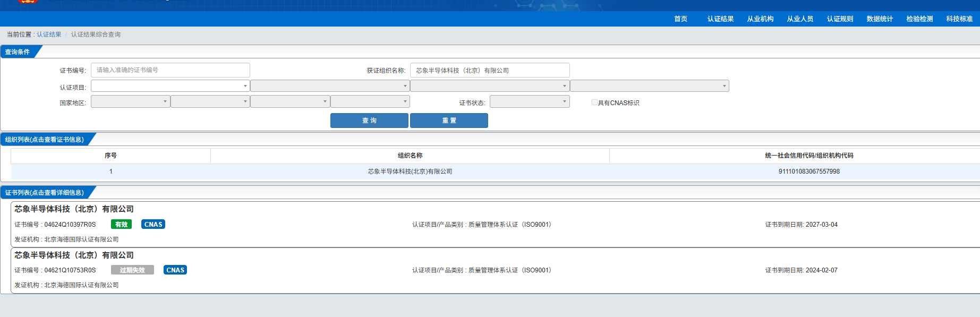This screenshot has width=980, height=317.
Task: Click row number 1 in organization list
Action: 110,172
